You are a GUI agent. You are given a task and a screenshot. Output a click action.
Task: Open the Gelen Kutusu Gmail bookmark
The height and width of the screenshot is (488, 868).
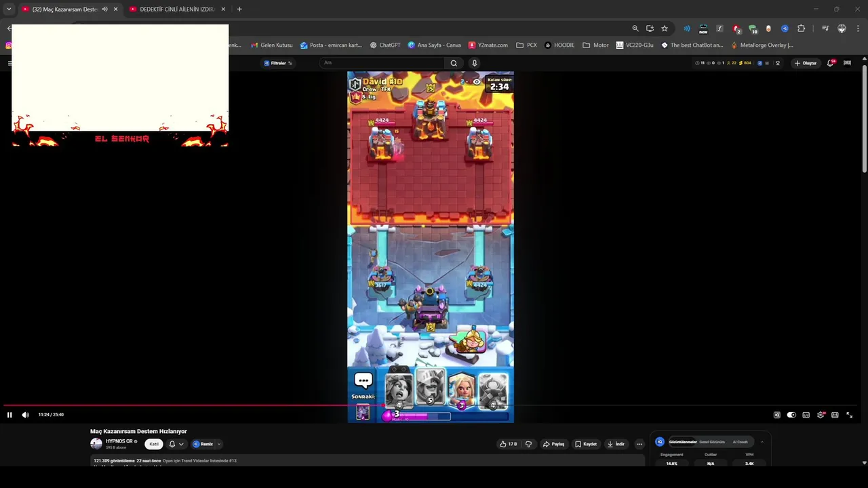[x=272, y=45]
